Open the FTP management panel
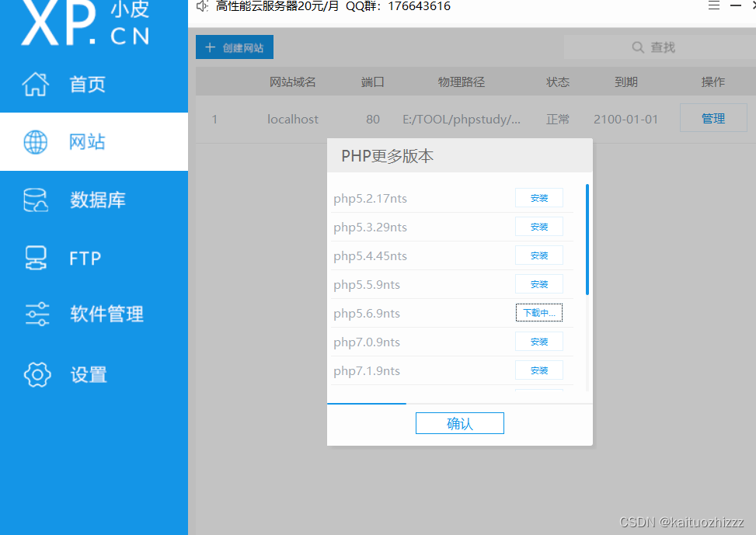The height and width of the screenshot is (535, 756). pos(87,257)
